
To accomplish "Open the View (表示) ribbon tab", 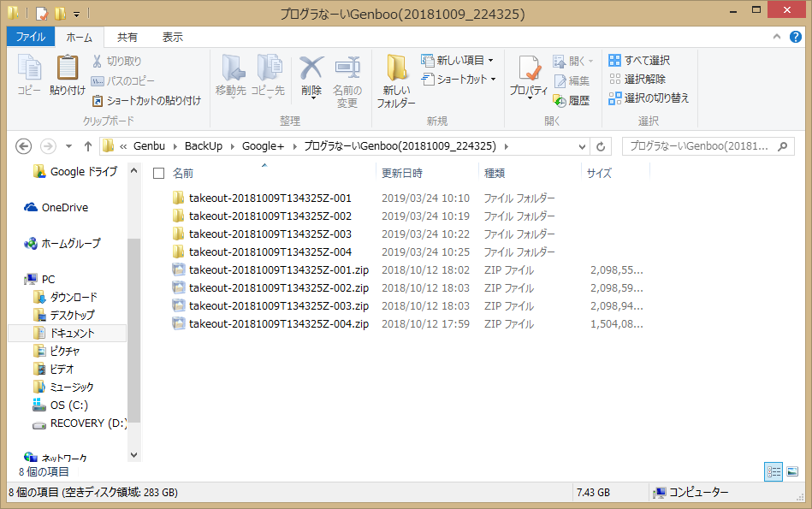I will click(x=173, y=38).
